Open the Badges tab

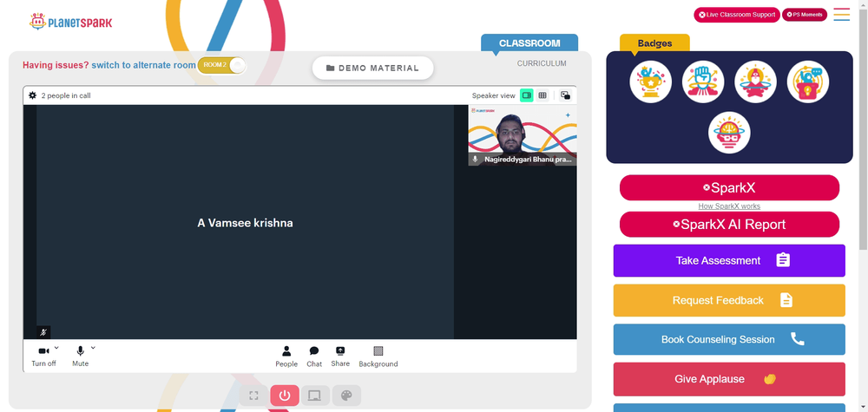click(654, 43)
